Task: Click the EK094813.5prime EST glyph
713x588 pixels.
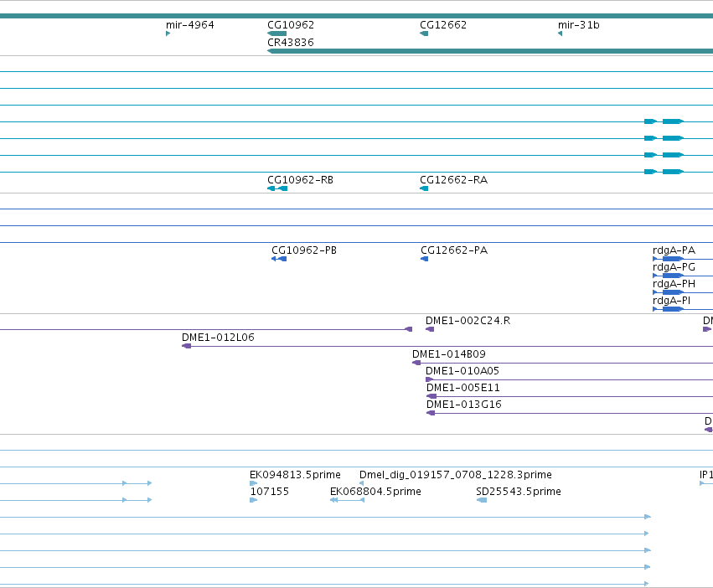Action: 253,483
